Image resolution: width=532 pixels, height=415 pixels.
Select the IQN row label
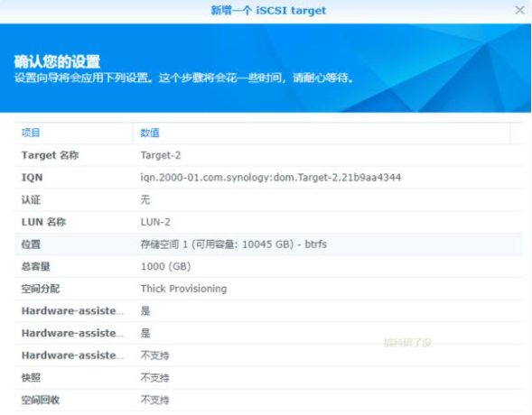point(33,178)
